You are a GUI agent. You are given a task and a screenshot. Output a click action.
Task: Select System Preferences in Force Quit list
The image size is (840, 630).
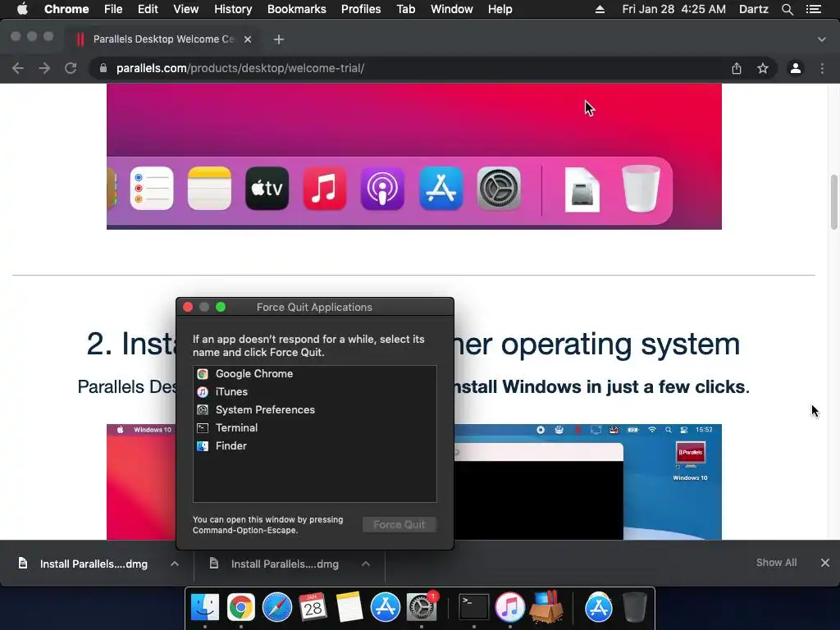point(314,410)
